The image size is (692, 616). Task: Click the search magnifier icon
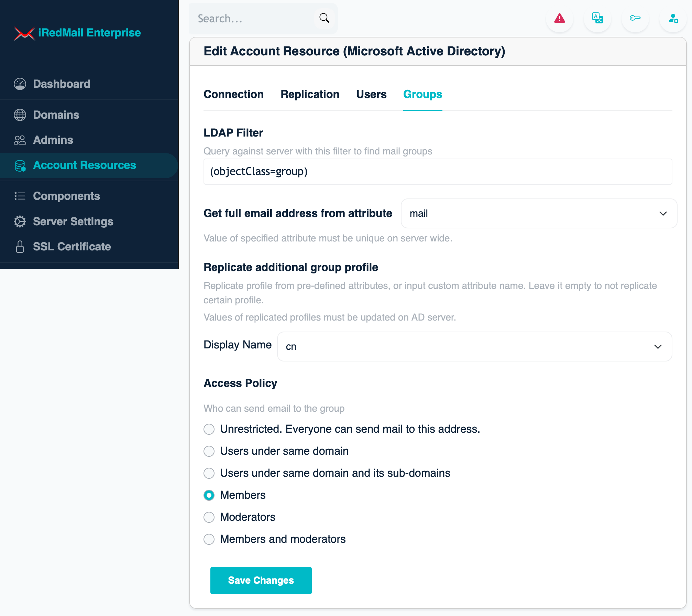coord(324,18)
